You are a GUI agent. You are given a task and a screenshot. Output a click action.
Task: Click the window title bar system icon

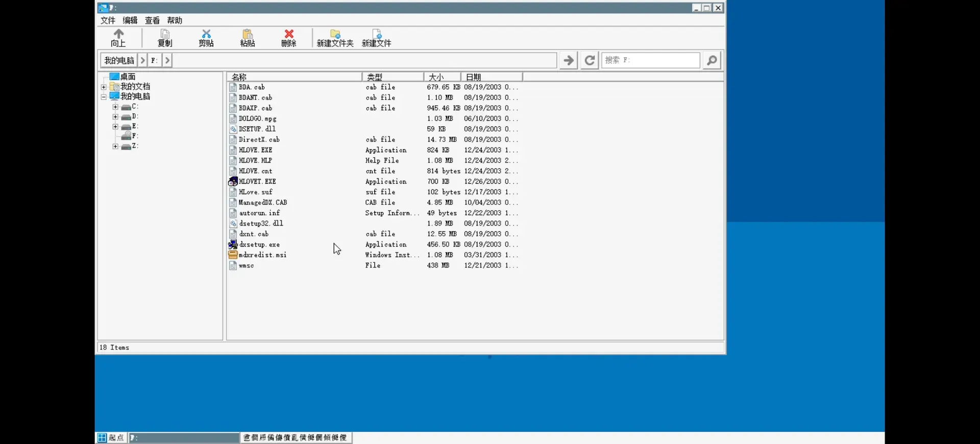coord(103,8)
